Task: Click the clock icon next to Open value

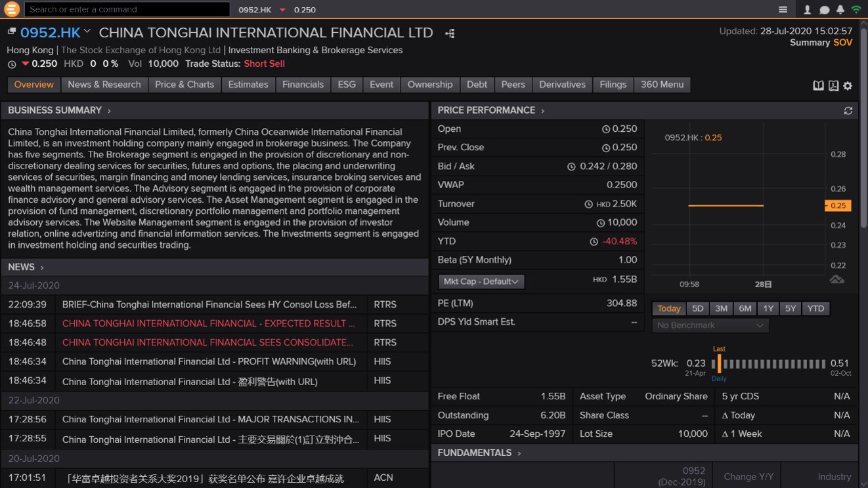Action: [606, 129]
